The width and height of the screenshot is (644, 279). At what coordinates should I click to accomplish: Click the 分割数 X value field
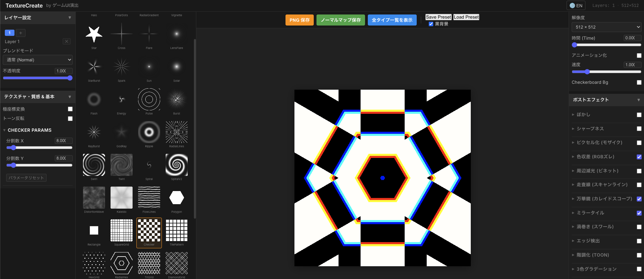[63, 141]
